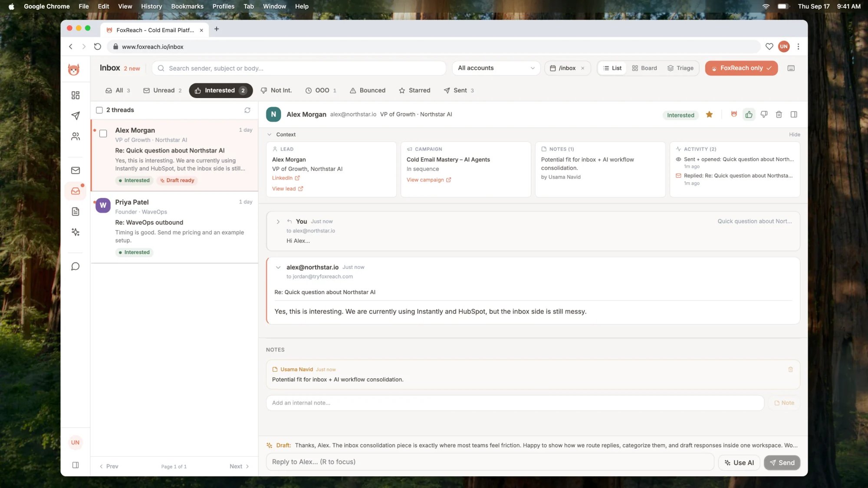This screenshot has width=868, height=488.
Task: Hide the context panel
Action: 794,134
